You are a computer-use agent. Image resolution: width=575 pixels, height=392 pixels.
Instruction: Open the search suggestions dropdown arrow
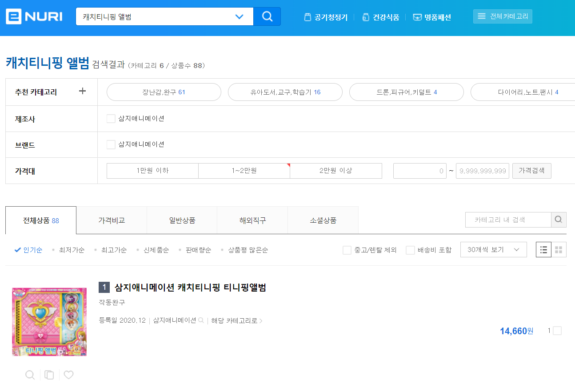coord(239,17)
